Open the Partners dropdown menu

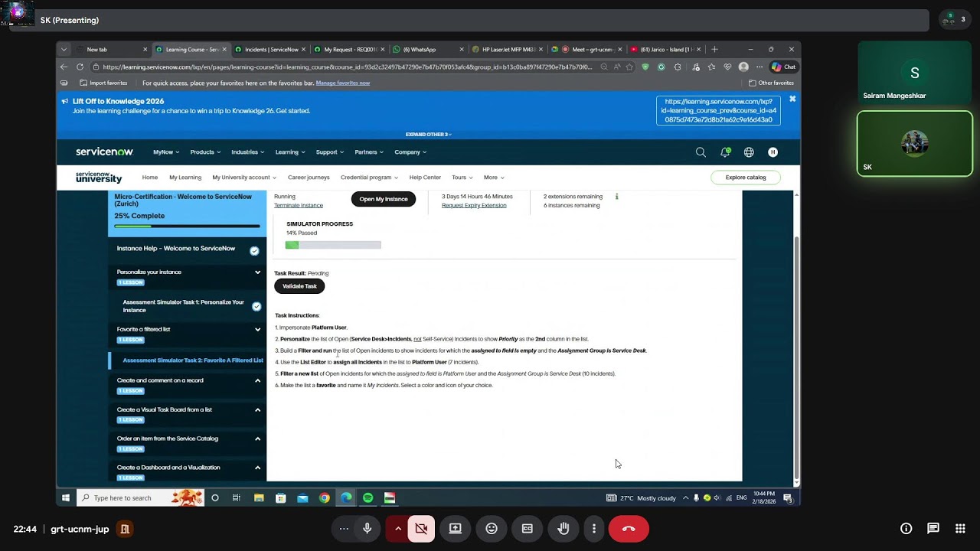369,152
